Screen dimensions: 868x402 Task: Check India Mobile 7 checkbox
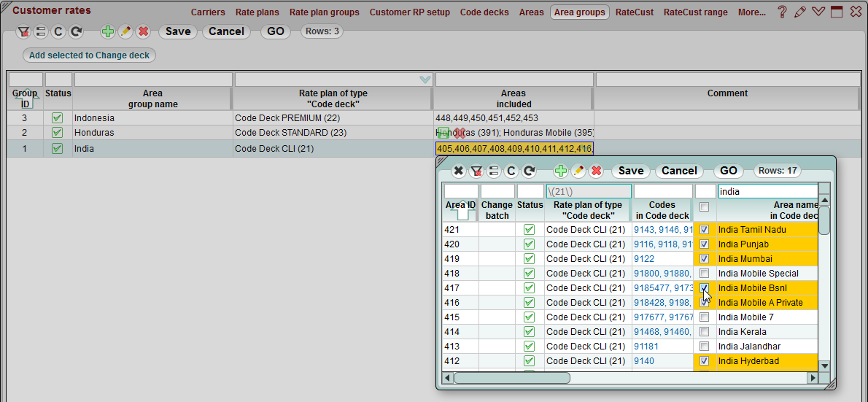click(704, 317)
